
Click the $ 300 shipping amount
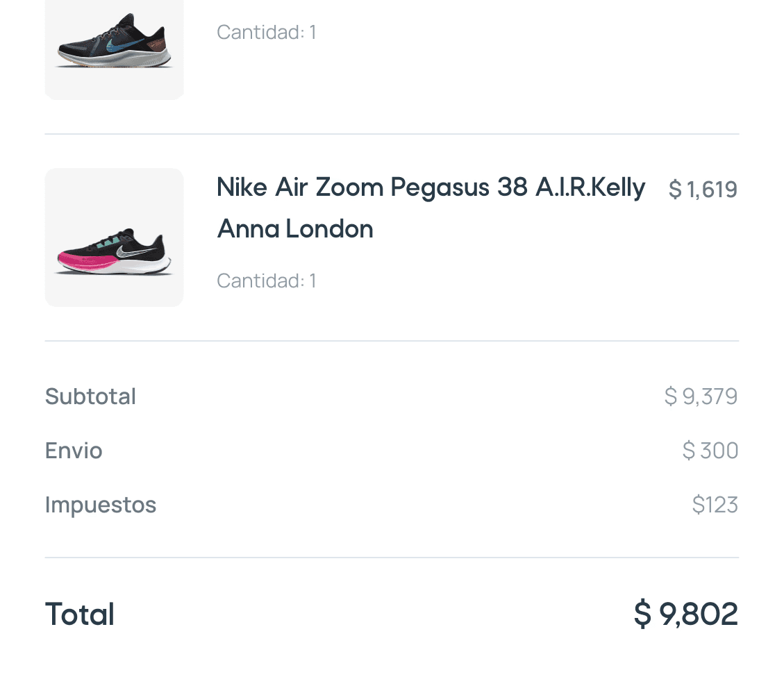[710, 451]
